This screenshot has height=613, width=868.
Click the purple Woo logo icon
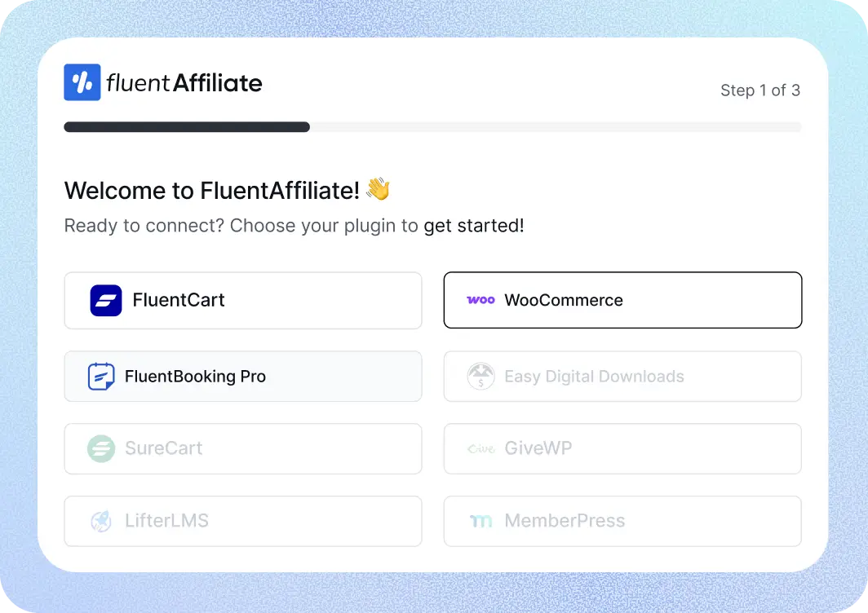[x=480, y=300]
